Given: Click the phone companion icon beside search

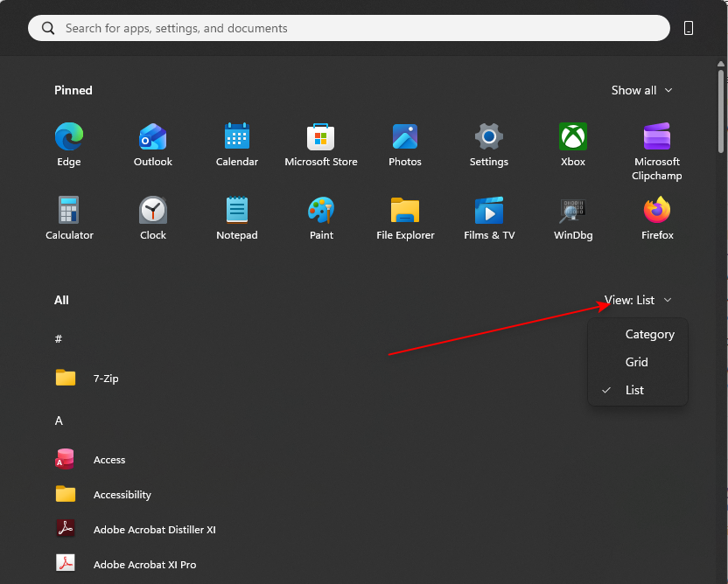Looking at the screenshot, I should [689, 28].
